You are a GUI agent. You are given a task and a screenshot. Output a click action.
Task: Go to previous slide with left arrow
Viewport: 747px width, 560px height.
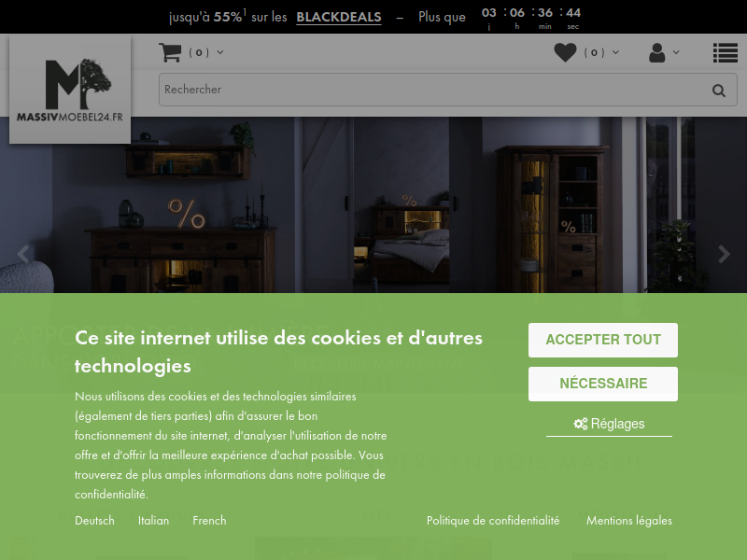(x=22, y=253)
